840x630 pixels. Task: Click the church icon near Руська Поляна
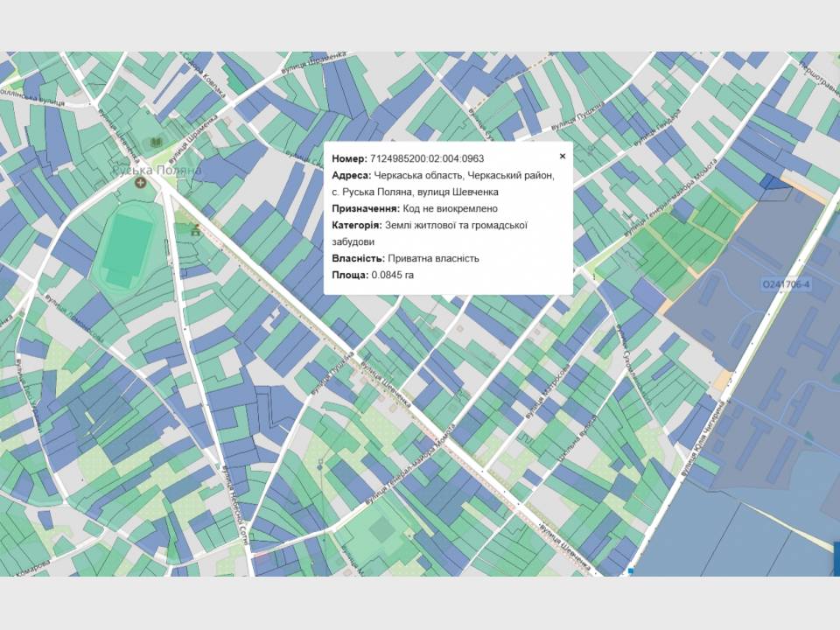(x=142, y=182)
